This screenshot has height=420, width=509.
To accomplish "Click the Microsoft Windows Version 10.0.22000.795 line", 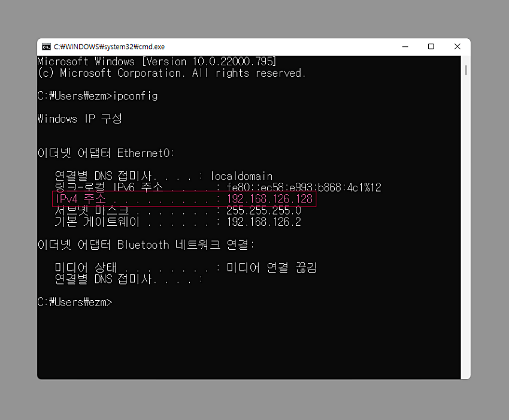I will point(157,61).
